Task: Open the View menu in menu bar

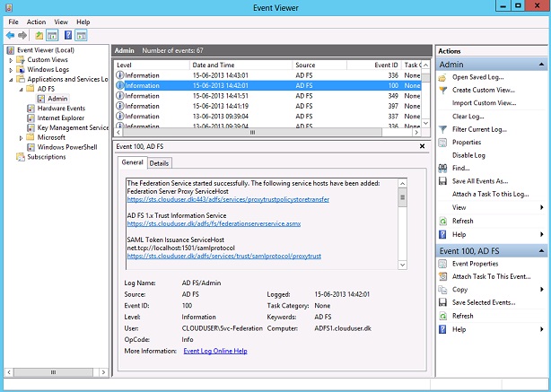Action: tap(61, 22)
